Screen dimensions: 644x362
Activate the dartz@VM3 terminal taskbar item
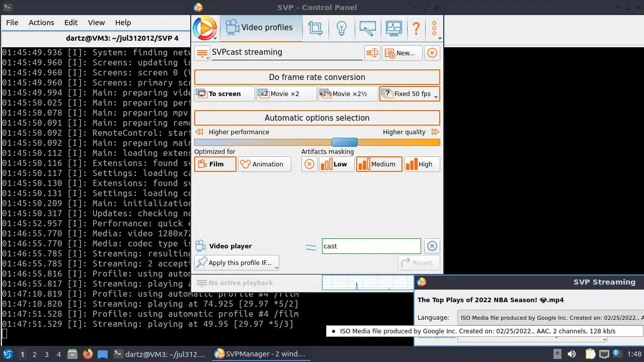[x=159, y=354]
